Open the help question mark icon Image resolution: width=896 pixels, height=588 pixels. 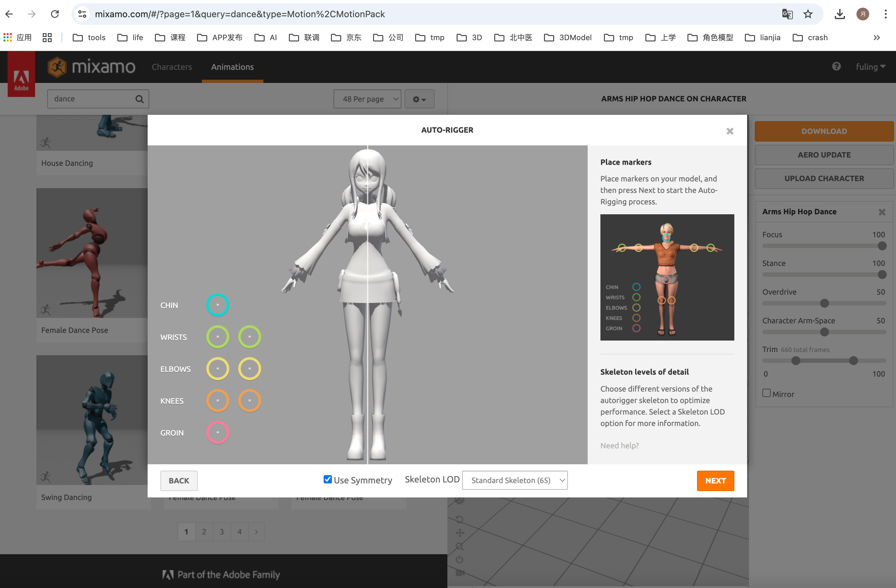coord(836,67)
